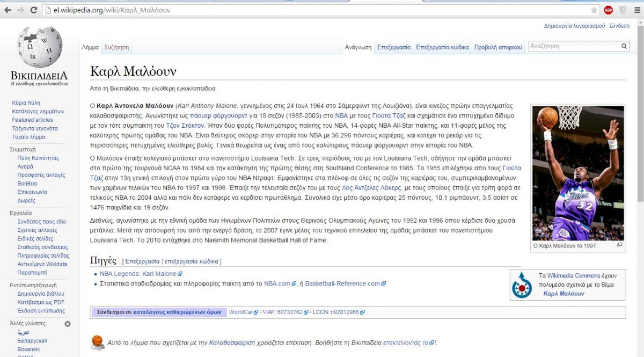
Task: Open Κύρια πύλη in sidebar
Action: [26, 103]
